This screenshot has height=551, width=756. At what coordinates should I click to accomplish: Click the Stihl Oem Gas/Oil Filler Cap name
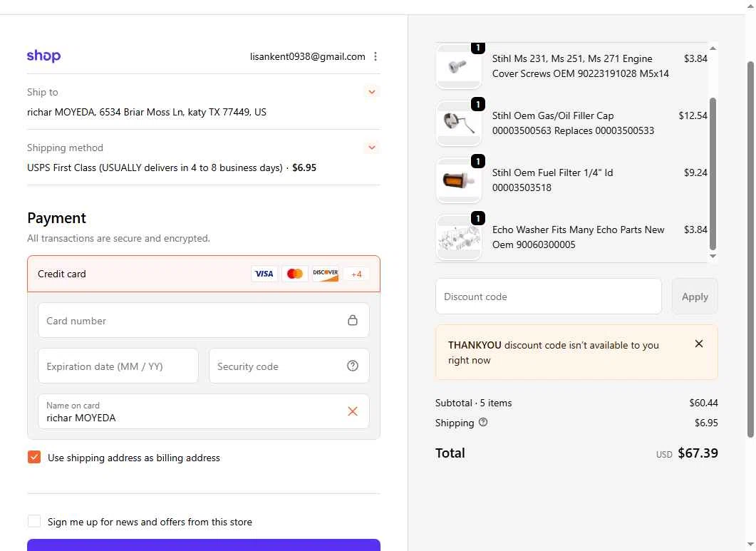(x=573, y=123)
